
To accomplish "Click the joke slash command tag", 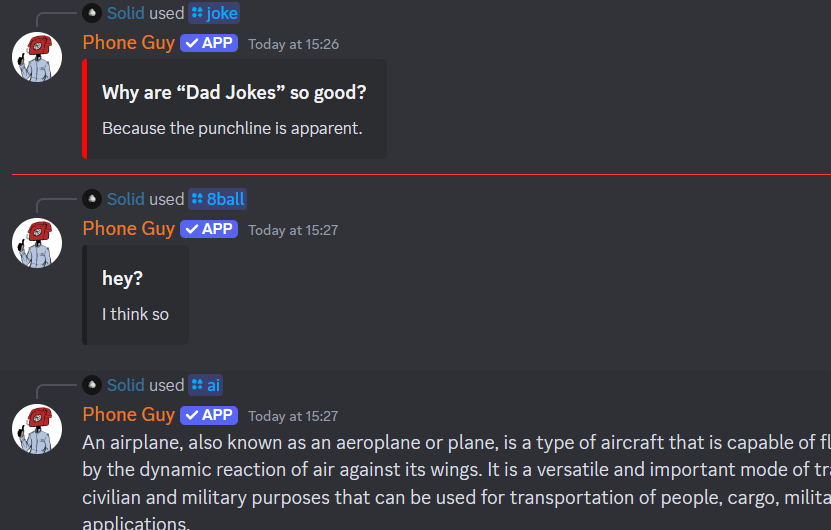I will pos(214,13).
